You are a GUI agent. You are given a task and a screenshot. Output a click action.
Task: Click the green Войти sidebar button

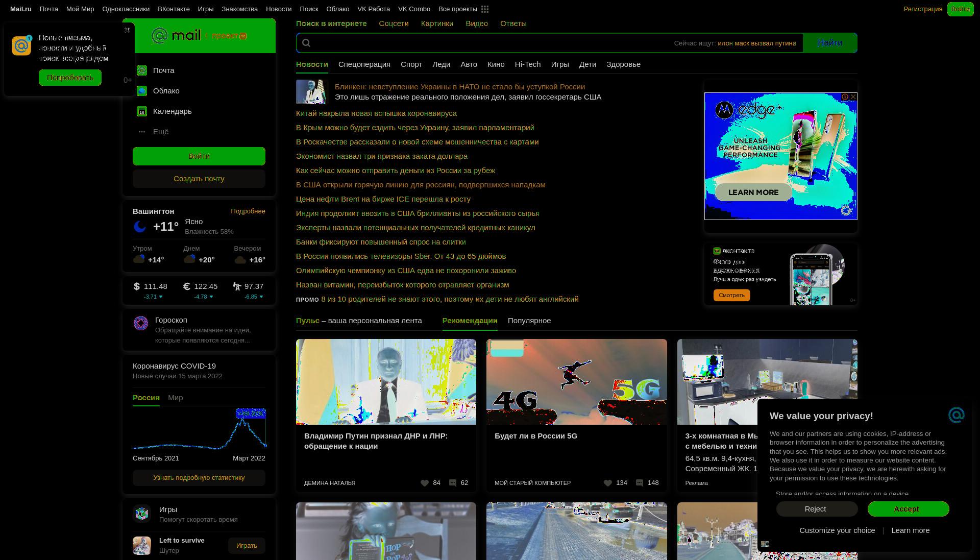pyautogui.click(x=199, y=156)
